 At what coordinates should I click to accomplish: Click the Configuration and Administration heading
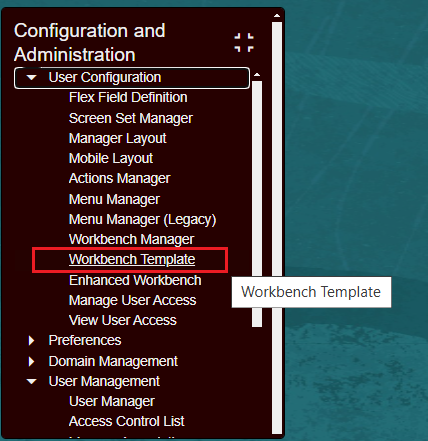coord(89,43)
